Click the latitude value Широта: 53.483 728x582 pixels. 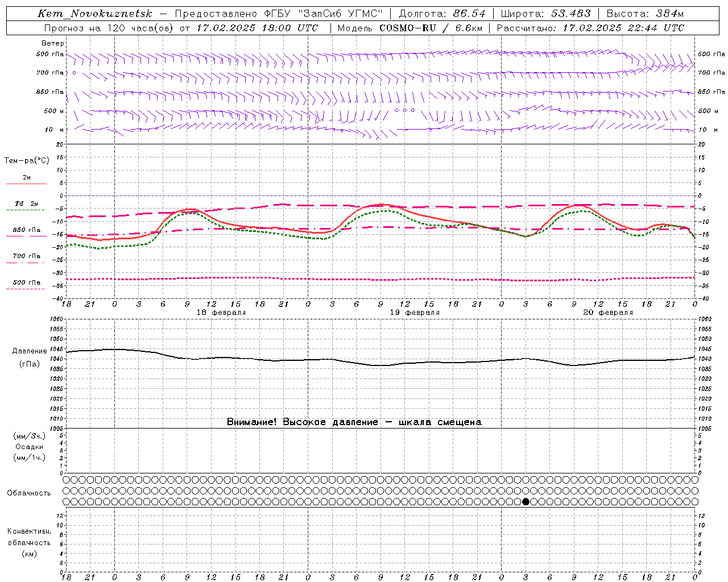[x=545, y=14]
